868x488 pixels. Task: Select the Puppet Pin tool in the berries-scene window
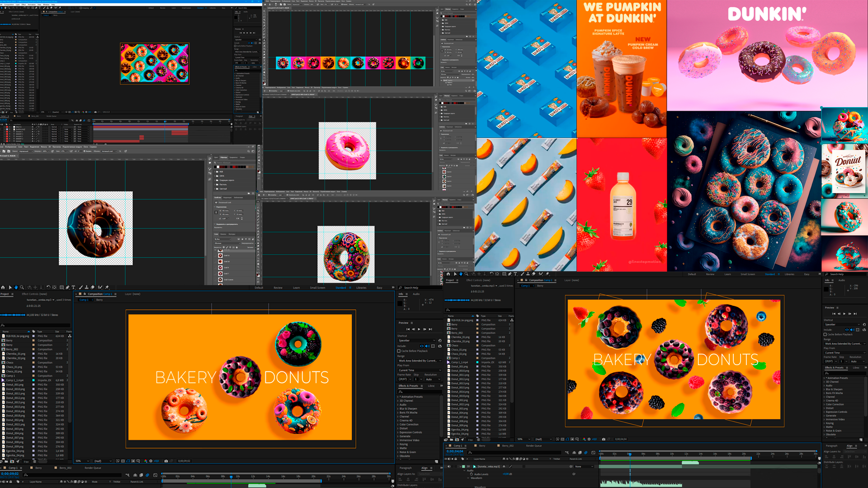pos(547,274)
